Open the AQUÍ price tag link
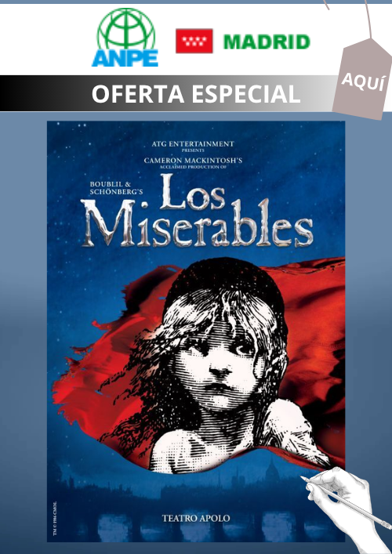This screenshot has height=554, width=392. pos(364,79)
